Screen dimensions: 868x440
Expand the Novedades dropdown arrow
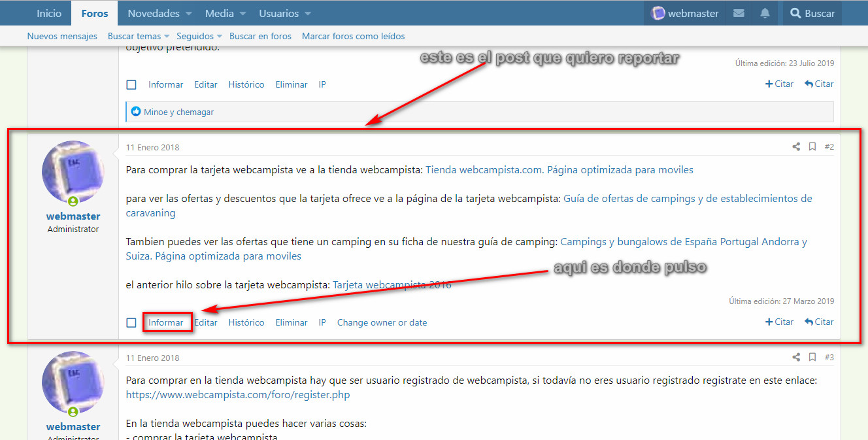pos(189,14)
